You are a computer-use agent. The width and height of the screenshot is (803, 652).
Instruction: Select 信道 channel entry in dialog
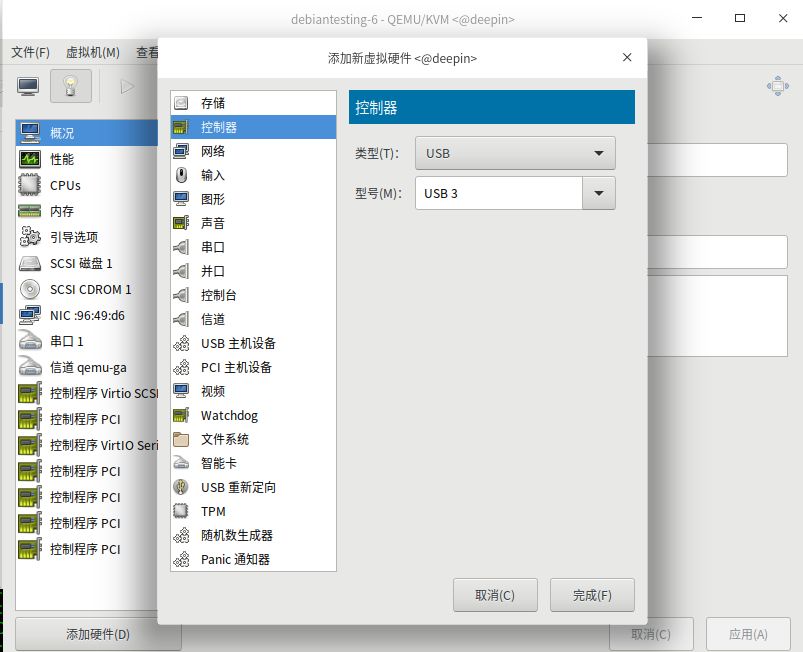tap(253, 319)
